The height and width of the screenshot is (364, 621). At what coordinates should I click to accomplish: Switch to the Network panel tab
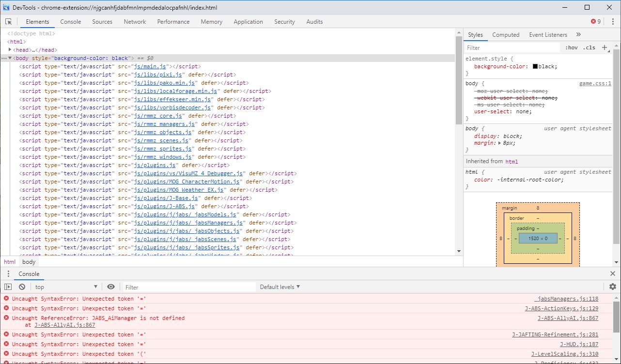[x=135, y=22]
